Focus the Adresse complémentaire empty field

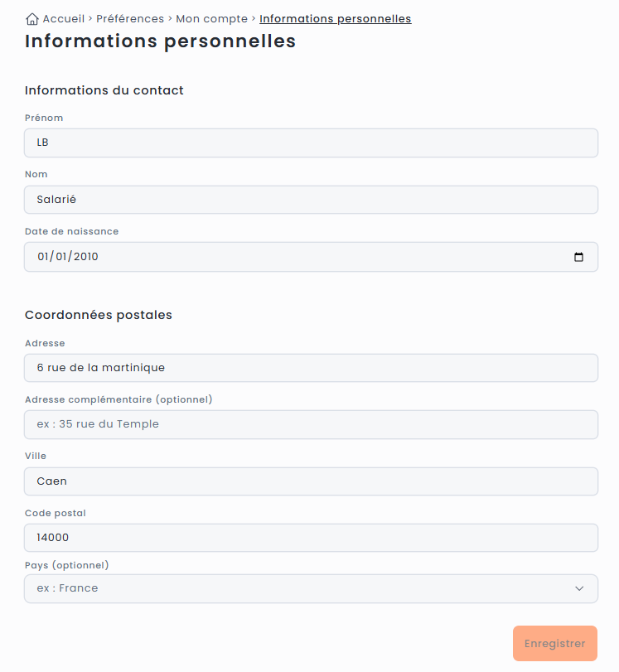(311, 424)
